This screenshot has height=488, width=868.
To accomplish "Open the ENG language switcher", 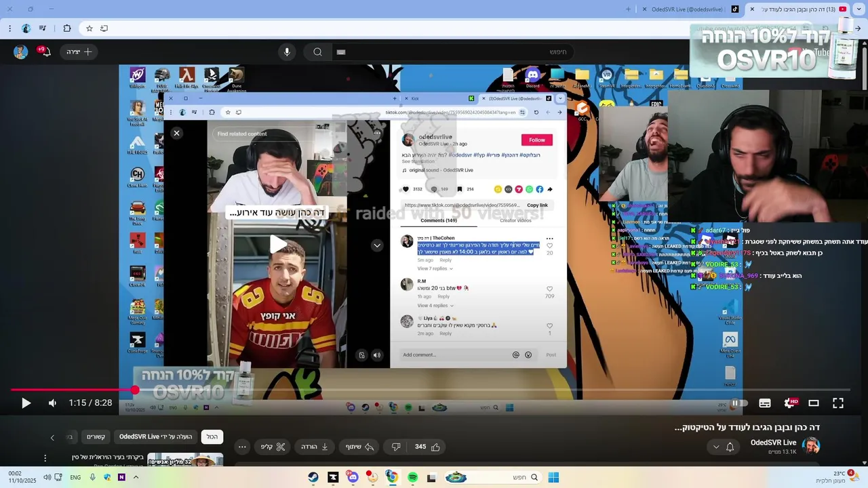I will pos(75,477).
